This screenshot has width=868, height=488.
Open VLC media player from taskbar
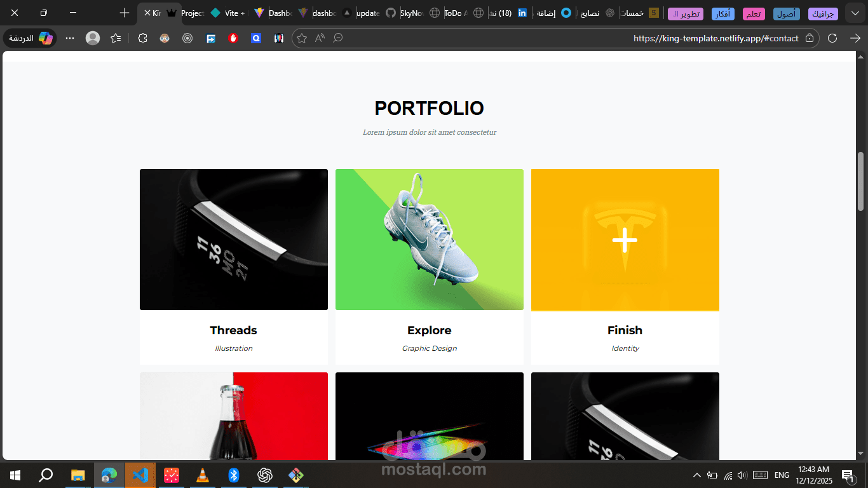click(203, 475)
